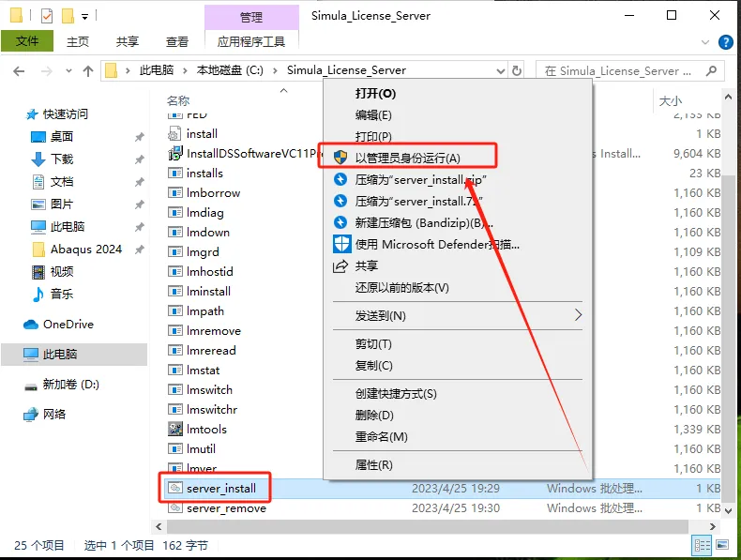Screen dimensions: 741x560
Task: Select the install file in list
Action: pyautogui.click(x=202, y=134)
